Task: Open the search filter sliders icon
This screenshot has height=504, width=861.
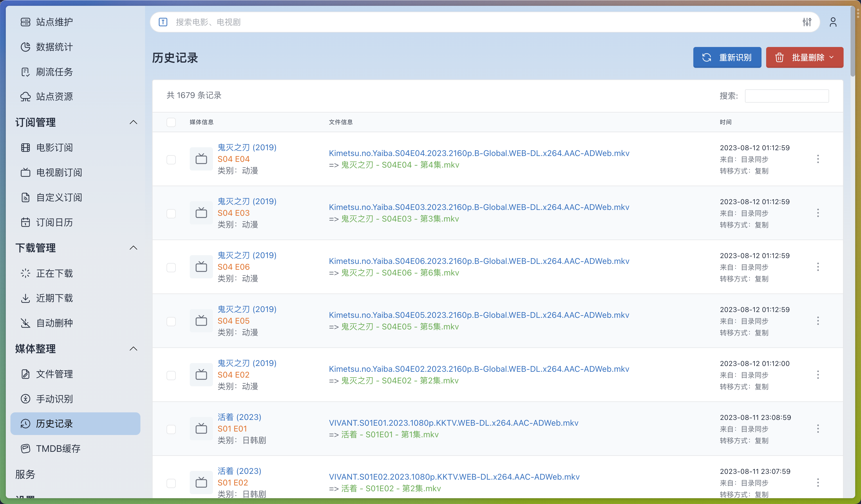Action: pos(807,22)
